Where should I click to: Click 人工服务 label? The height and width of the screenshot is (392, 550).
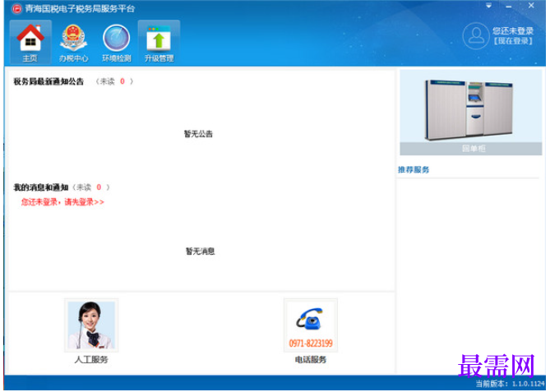point(91,360)
